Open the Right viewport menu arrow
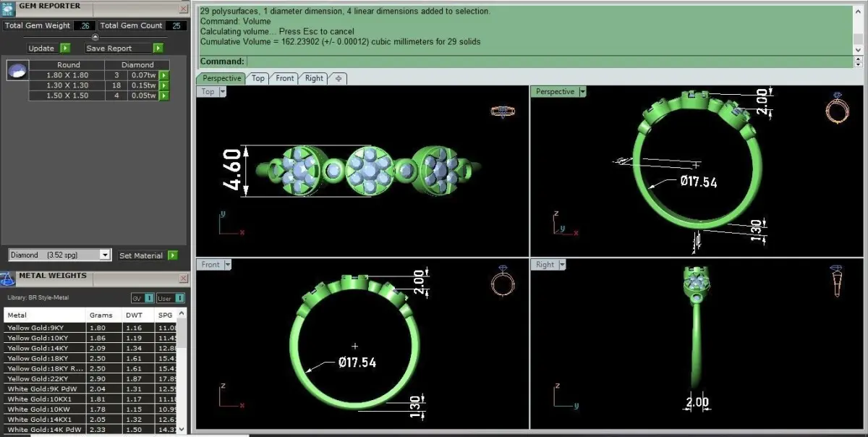Viewport: 868px width, 437px height. pyautogui.click(x=561, y=265)
